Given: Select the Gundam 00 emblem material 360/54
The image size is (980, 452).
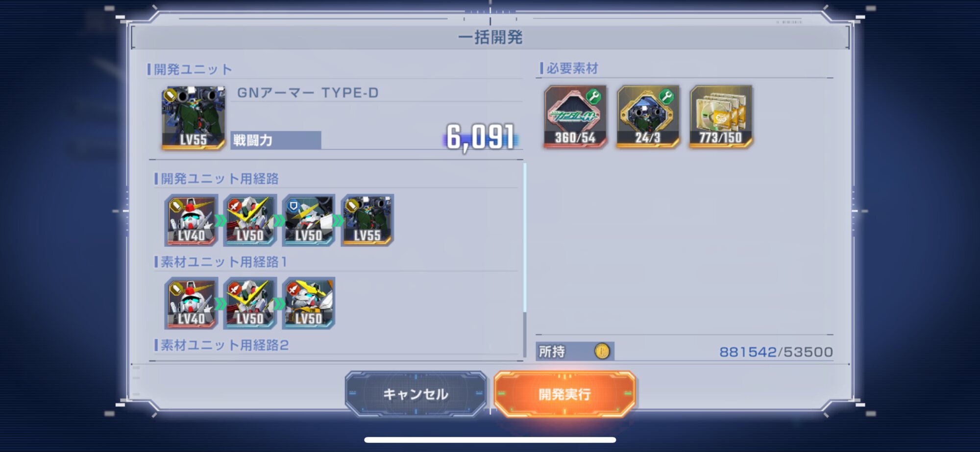Looking at the screenshot, I should pos(575,117).
